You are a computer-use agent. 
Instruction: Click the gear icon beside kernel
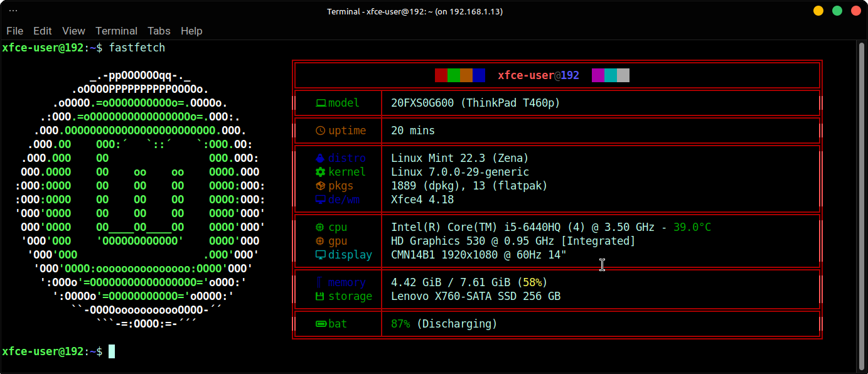click(321, 172)
